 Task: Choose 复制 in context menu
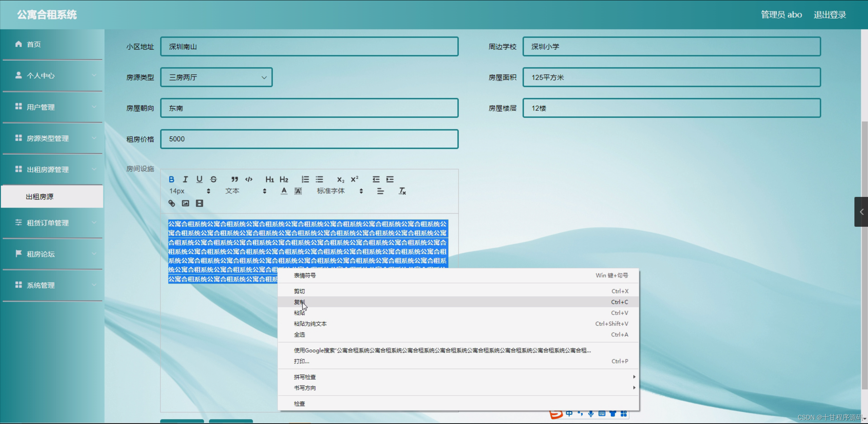(458, 302)
